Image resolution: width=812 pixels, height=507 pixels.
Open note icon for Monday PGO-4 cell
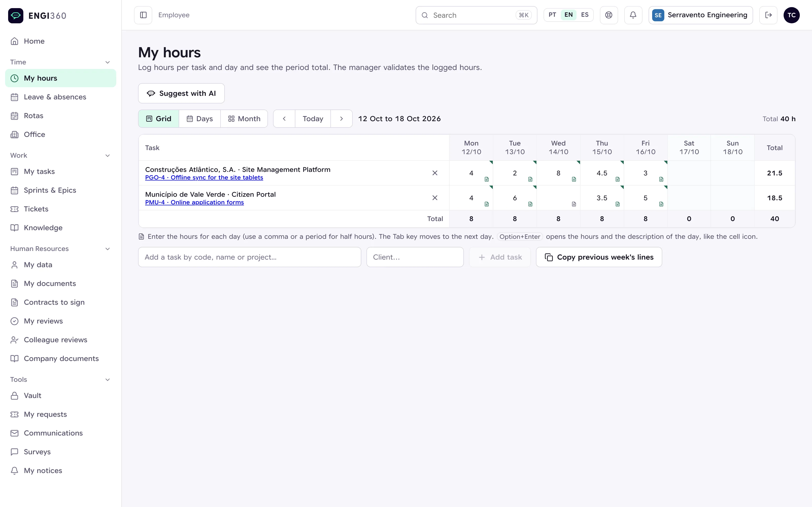coord(486,179)
